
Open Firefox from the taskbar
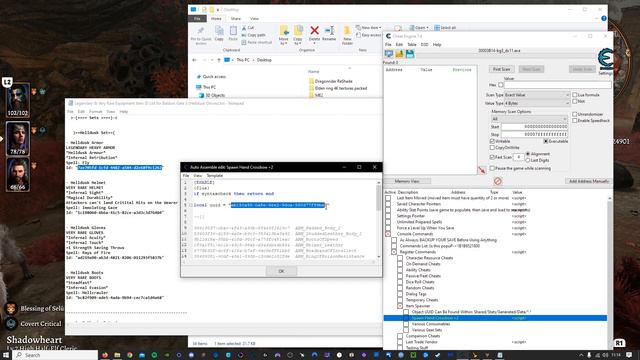tap(105, 355)
